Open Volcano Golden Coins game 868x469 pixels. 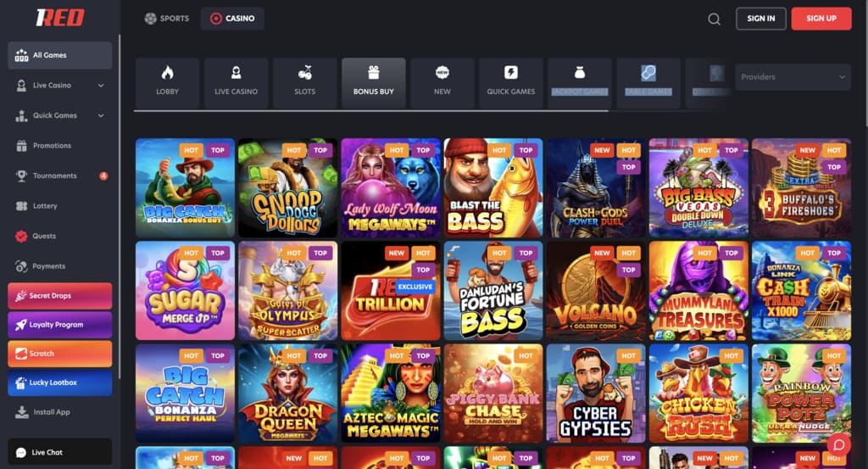(596, 291)
